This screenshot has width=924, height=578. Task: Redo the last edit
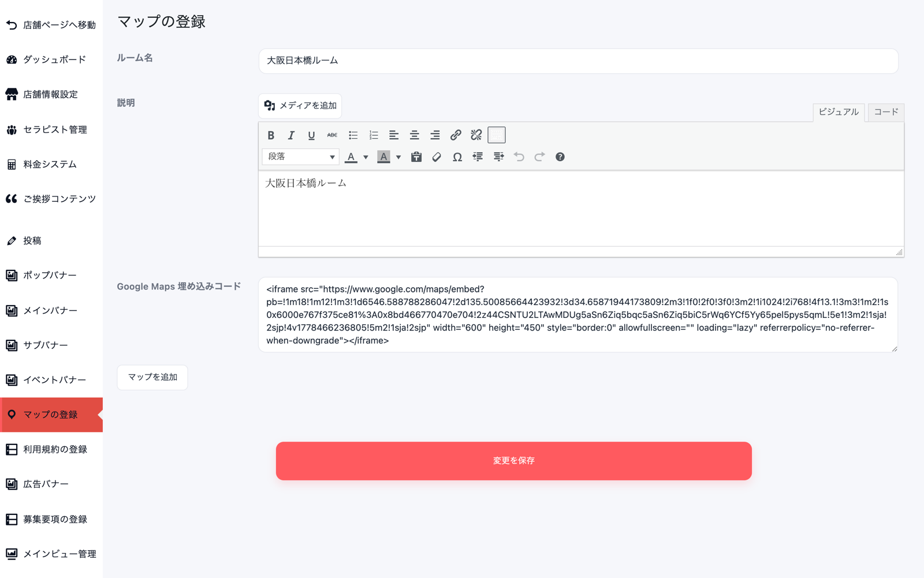539,157
